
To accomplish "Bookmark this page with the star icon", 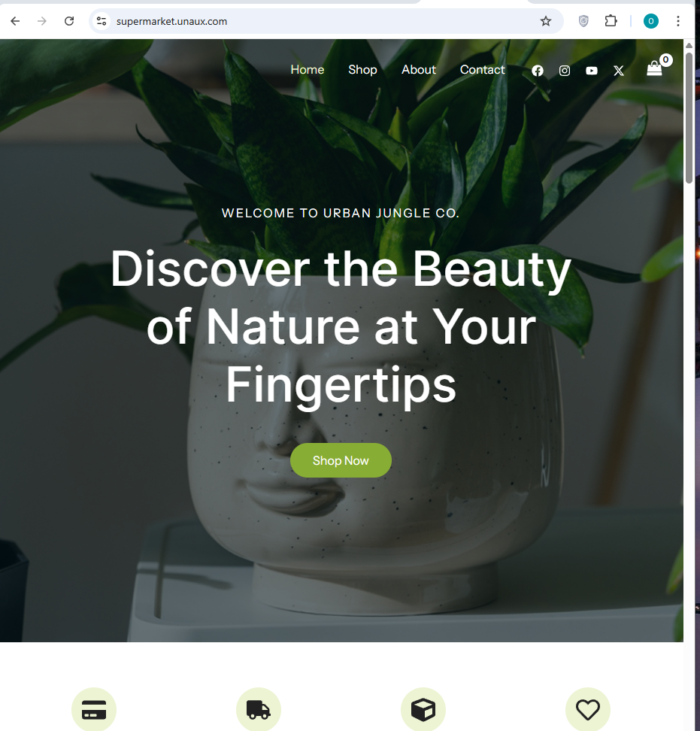I will coord(546,21).
